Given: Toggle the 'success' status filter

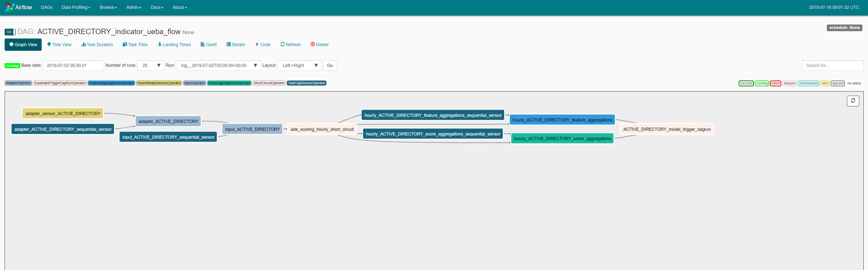Looking at the screenshot, I should [x=746, y=83].
